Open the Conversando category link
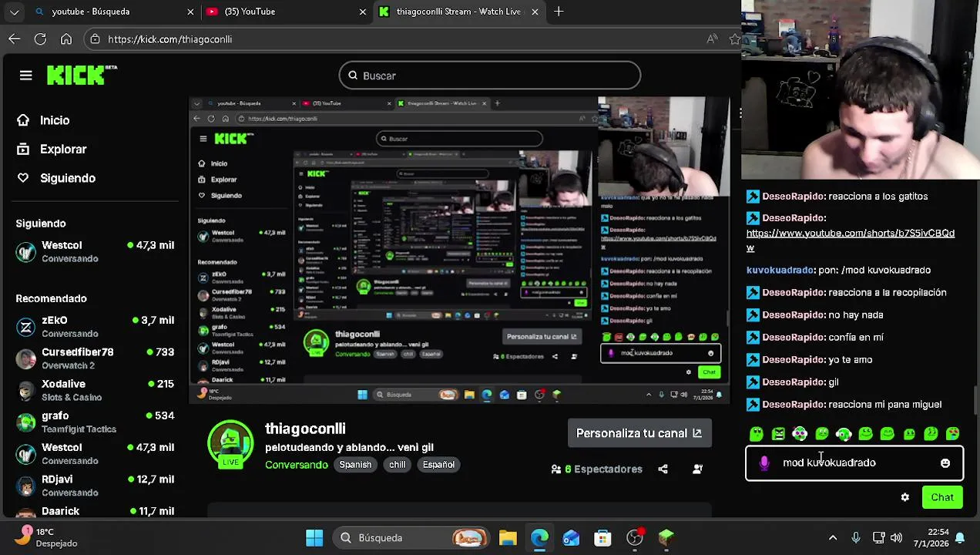Viewport: 980px width, 555px height. point(297,465)
